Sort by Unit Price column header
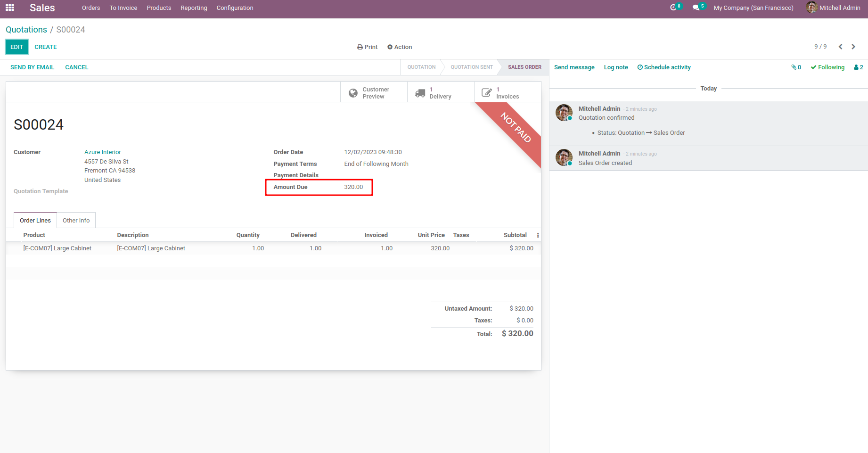 pyautogui.click(x=431, y=235)
